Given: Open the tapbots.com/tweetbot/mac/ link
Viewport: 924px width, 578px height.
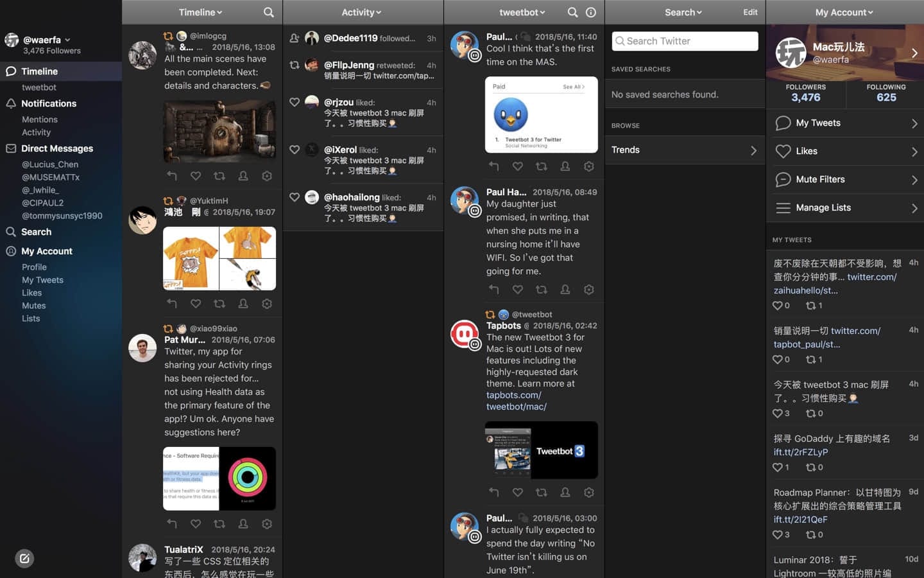Looking at the screenshot, I should coord(517,401).
